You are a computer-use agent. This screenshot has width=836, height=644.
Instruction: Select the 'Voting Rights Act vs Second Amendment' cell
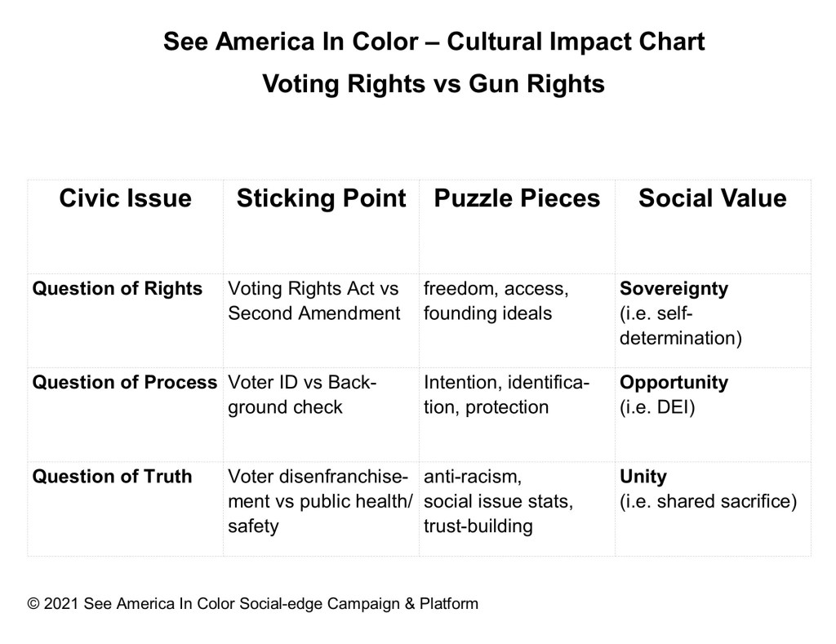(314, 301)
